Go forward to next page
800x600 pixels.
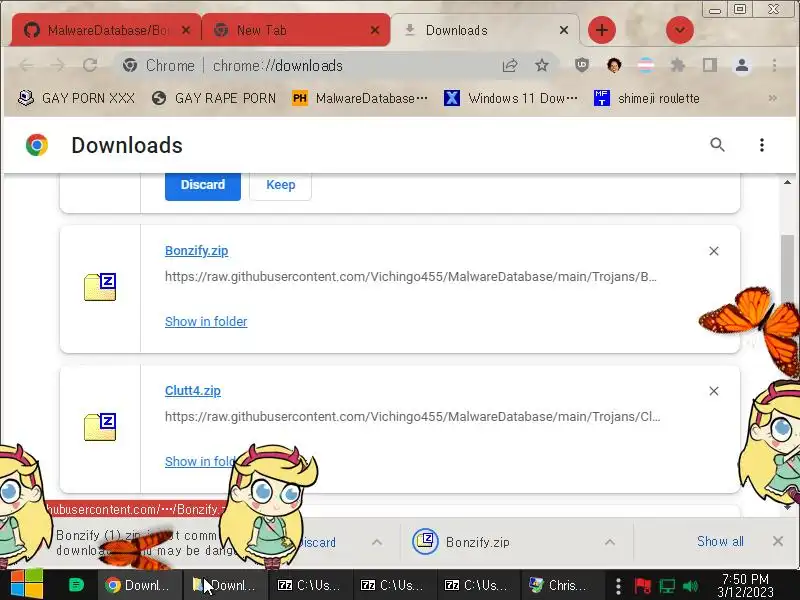[58, 65]
